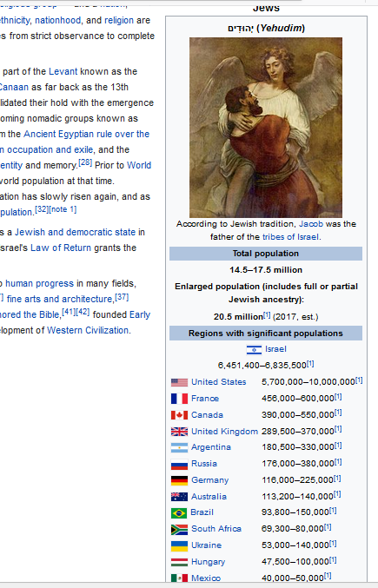Image resolution: width=378 pixels, height=588 pixels.
Task: Click the Brazil flag icon
Action: (179, 513)
